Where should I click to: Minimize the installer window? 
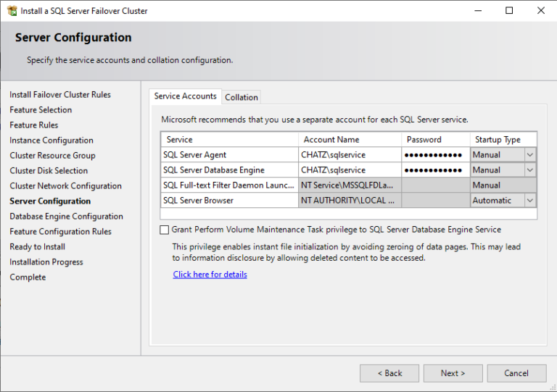click(476, 11)
